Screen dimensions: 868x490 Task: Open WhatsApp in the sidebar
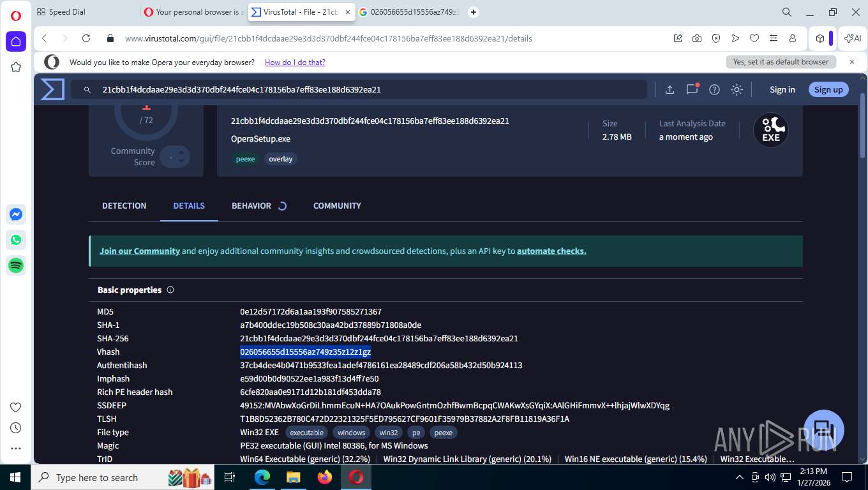16,240
